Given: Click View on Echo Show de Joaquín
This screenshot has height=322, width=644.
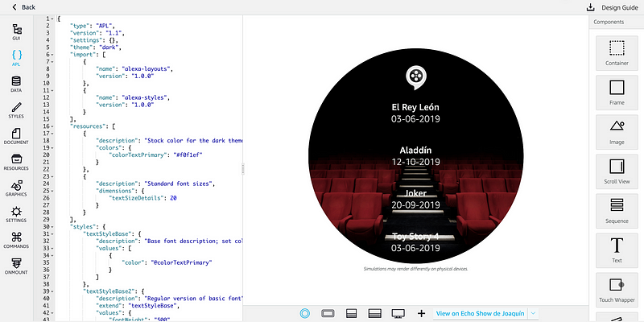Looking at the screenshot, I should point(480,313).
